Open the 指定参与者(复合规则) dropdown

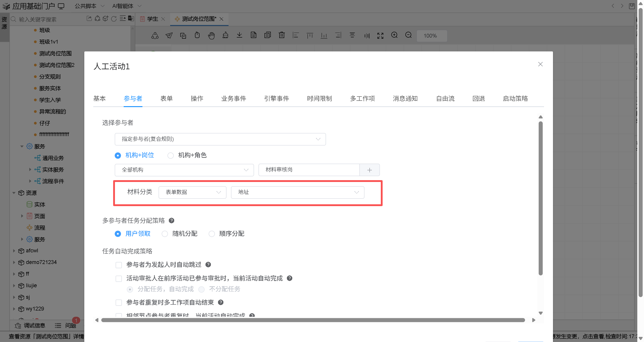pyautogui.click(x=220, y=139)
